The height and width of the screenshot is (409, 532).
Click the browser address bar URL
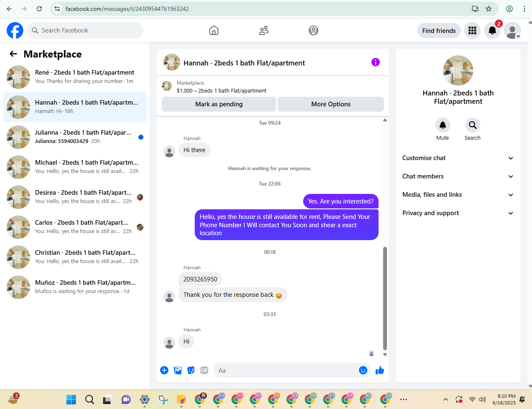127,9
